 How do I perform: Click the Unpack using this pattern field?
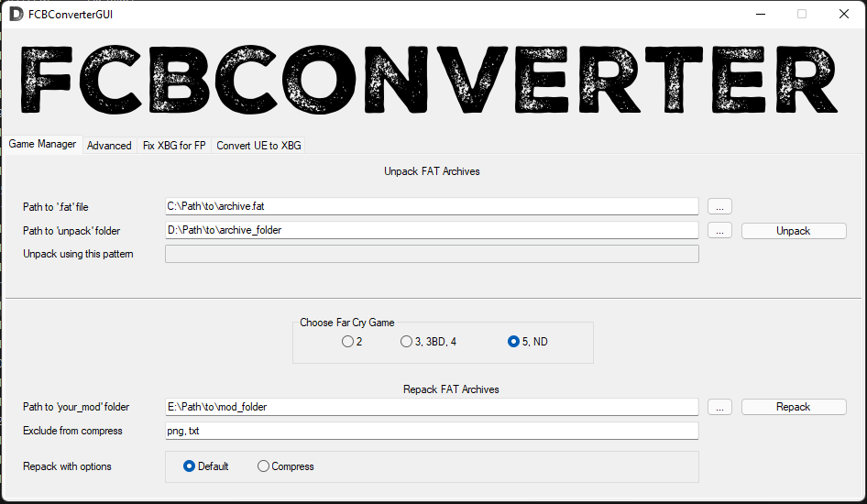[x=432, y=254]
